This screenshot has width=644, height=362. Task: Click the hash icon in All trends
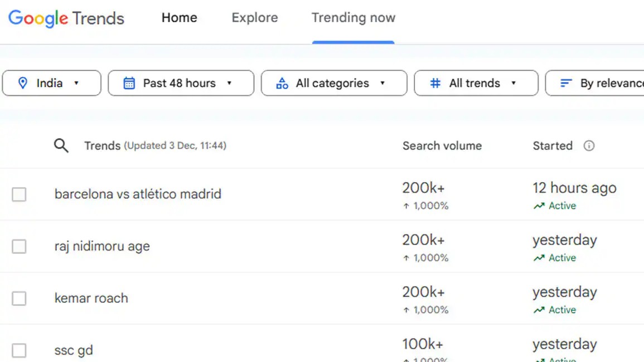tap(435, 83)
